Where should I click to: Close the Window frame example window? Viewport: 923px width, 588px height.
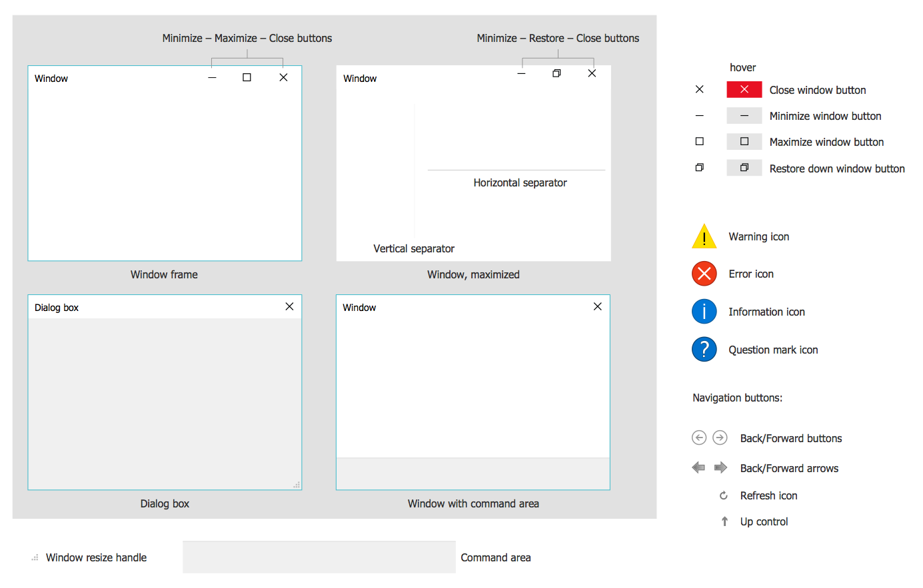(283, 77)
